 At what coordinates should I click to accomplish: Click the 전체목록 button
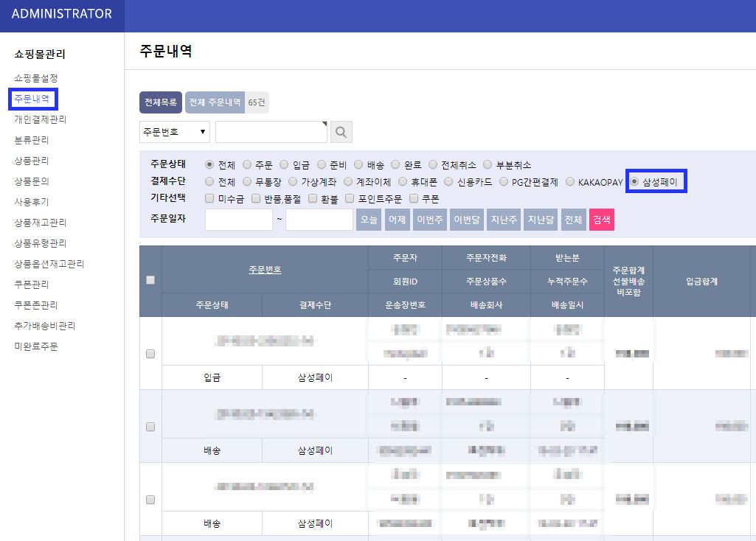pos(161,102)
